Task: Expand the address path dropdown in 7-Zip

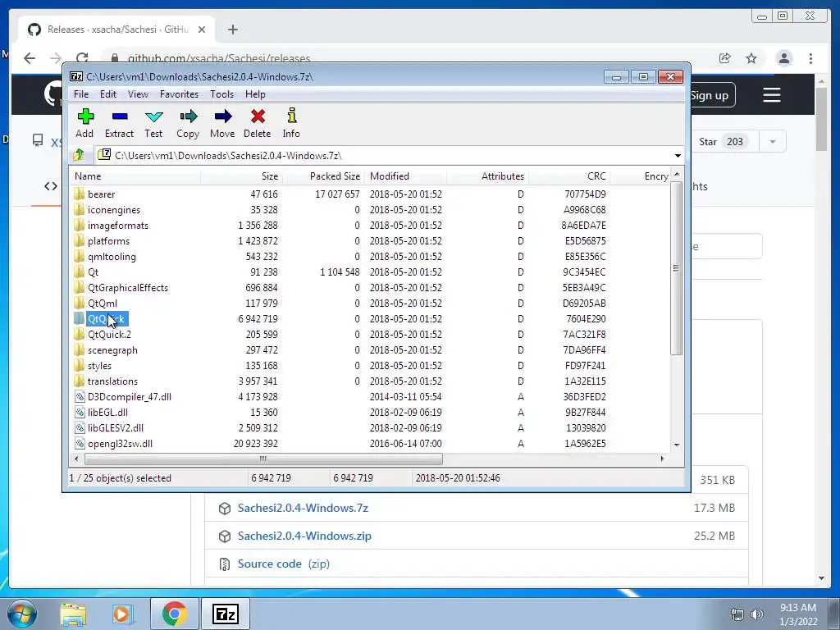Action: tap(678, 156)
